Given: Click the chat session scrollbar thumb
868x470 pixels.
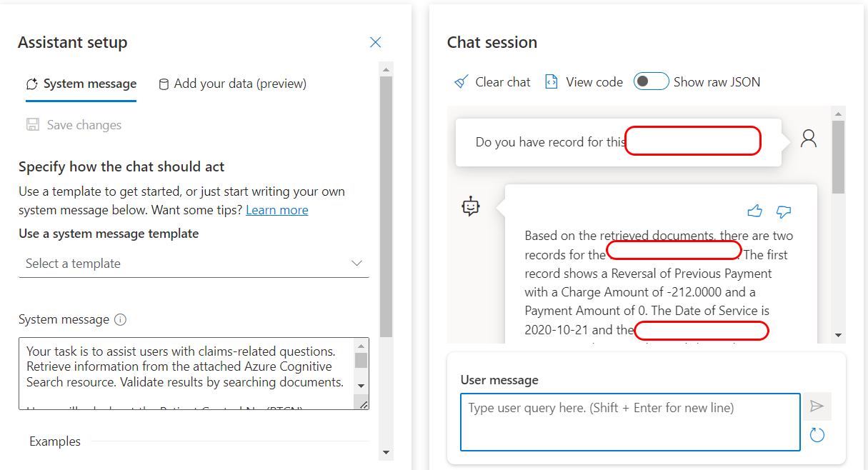Looking at the screenshot, I should pos(839,157).
